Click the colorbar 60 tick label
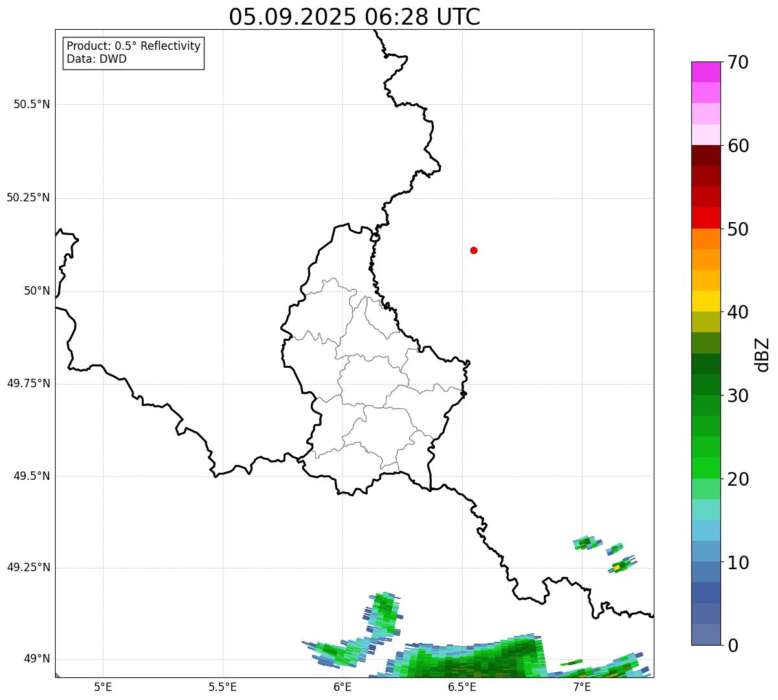Image resolution: width=778 pixels, height=700 pixels. 738,146
